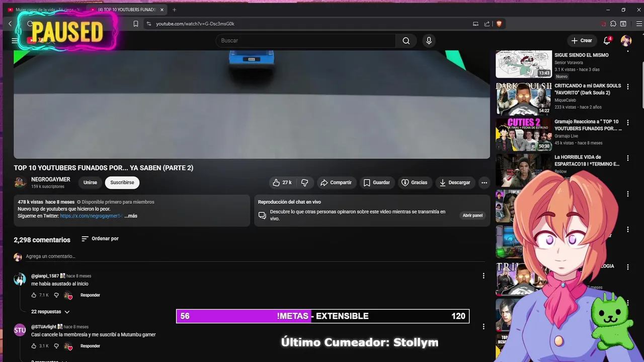Reply to STUArlight with Responder

[x=90, y=346]
